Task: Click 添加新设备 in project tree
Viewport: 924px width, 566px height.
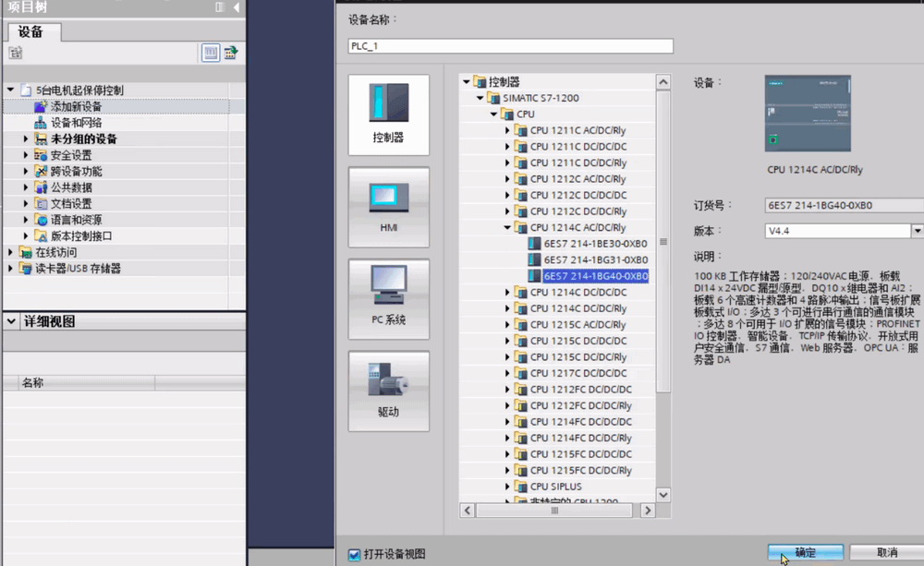Action: (x=76, y=107)
